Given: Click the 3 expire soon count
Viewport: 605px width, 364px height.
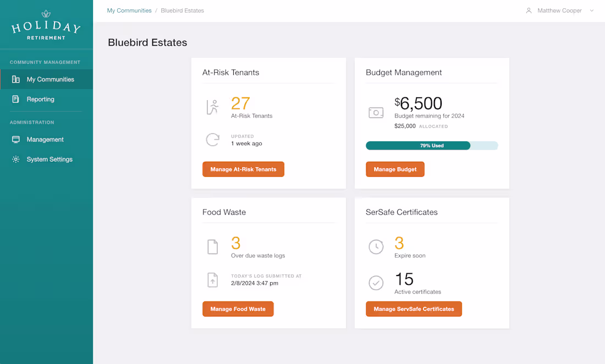Looking at the screenshot, I should click(399, 244).
